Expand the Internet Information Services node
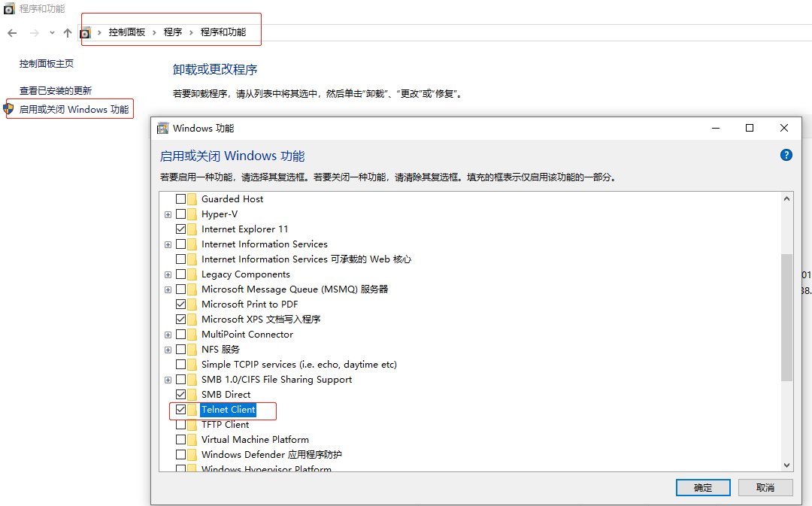 168,244
